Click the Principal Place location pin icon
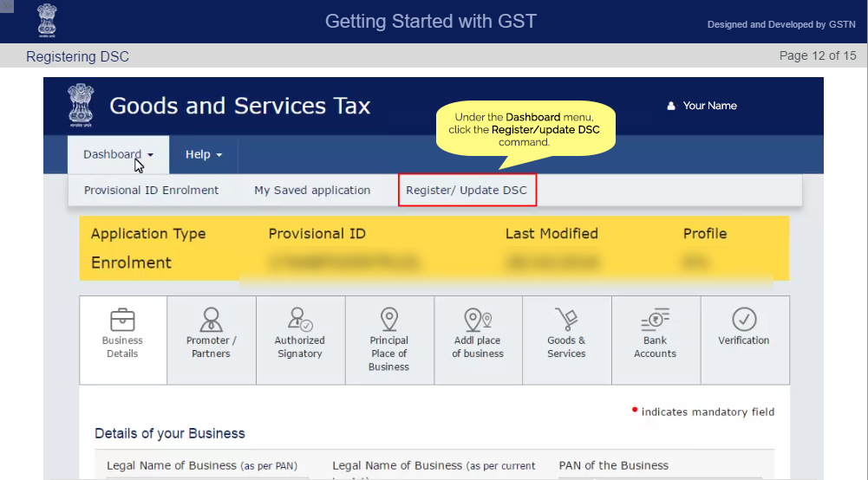The height and width of the screenshot is (480, 868). 389,320
